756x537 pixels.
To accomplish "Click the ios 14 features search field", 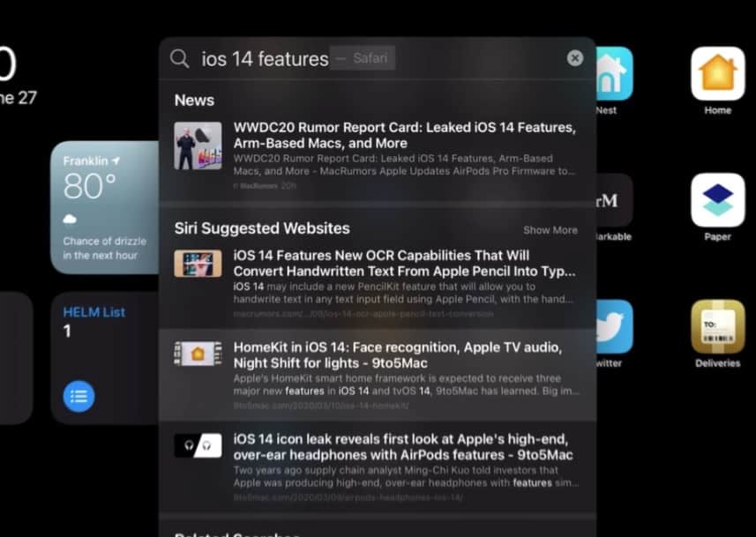I will coord(265,59).
